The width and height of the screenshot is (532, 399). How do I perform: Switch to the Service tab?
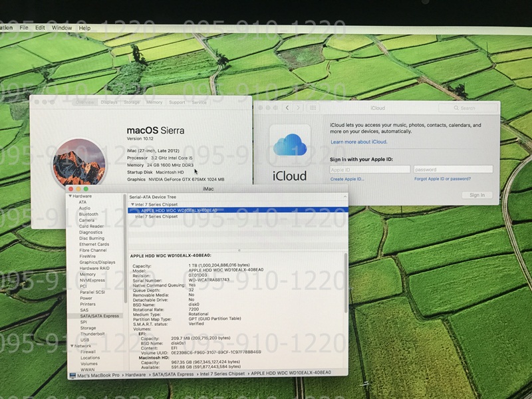click(199, 102)
